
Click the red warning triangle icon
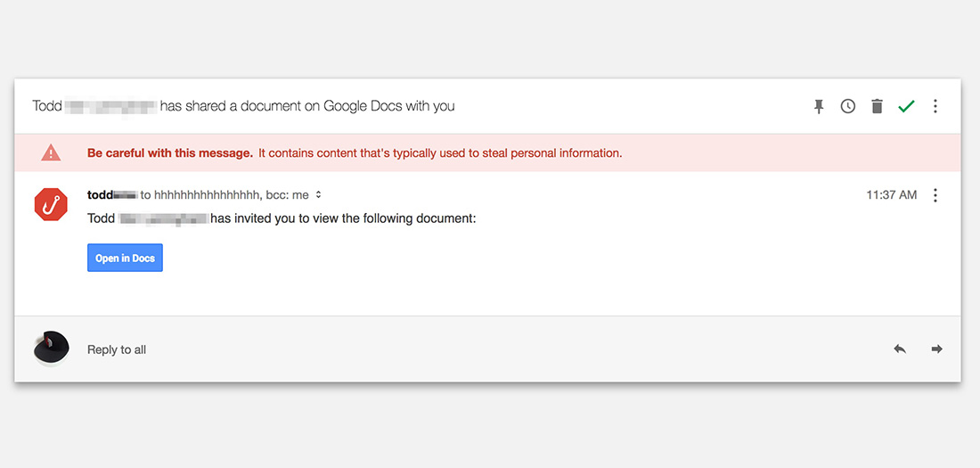[52, 153]
